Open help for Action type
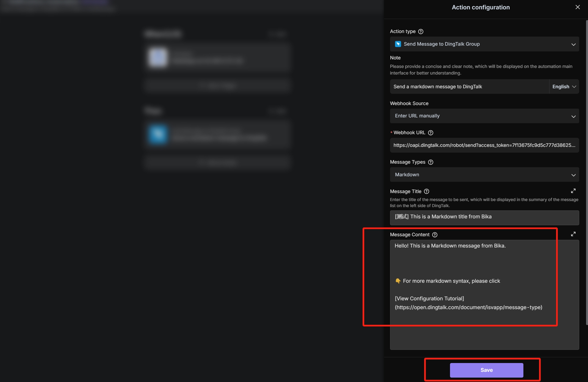 click(421, 31)
